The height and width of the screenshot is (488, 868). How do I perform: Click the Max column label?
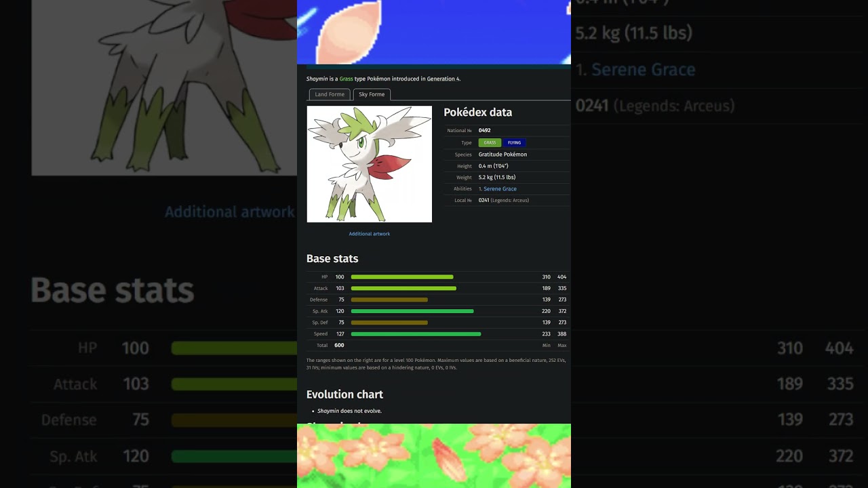click(562, 346)
